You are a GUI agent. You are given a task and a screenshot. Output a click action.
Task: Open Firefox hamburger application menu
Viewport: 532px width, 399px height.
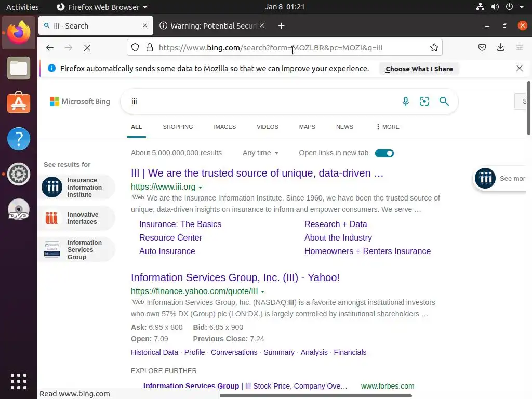[x=520, y=47]
